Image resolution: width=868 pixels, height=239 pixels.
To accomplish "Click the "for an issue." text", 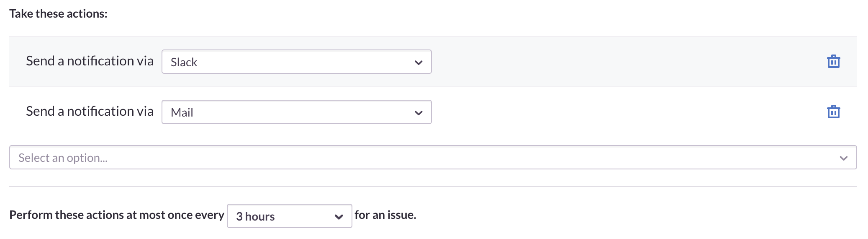I will tap(385, 215).
